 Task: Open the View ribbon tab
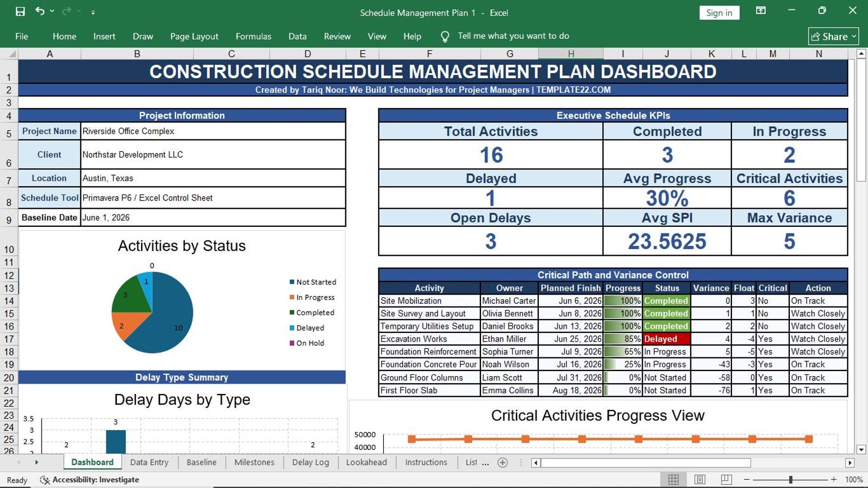point(377,36)
